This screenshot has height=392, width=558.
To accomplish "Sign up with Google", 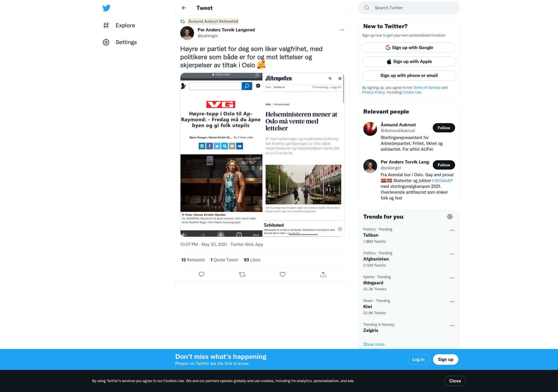I will pos(409,48).
